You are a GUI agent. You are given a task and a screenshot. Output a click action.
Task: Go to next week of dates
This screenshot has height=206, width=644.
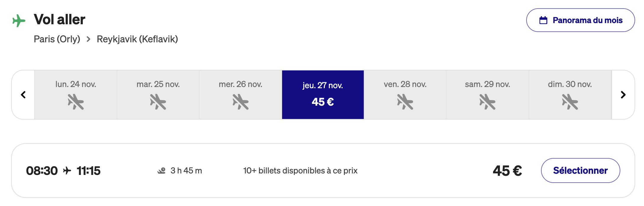pos(623,95)
